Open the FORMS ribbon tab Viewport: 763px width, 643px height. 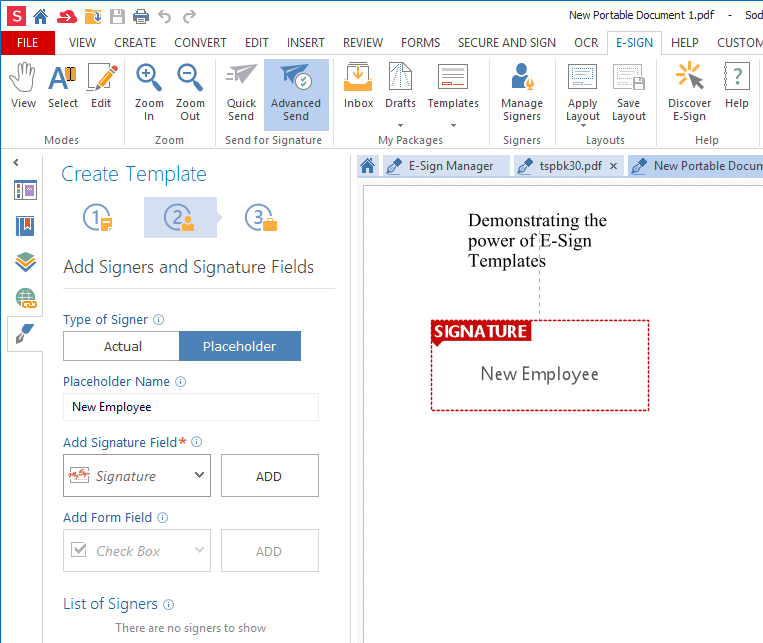(420, 43)
